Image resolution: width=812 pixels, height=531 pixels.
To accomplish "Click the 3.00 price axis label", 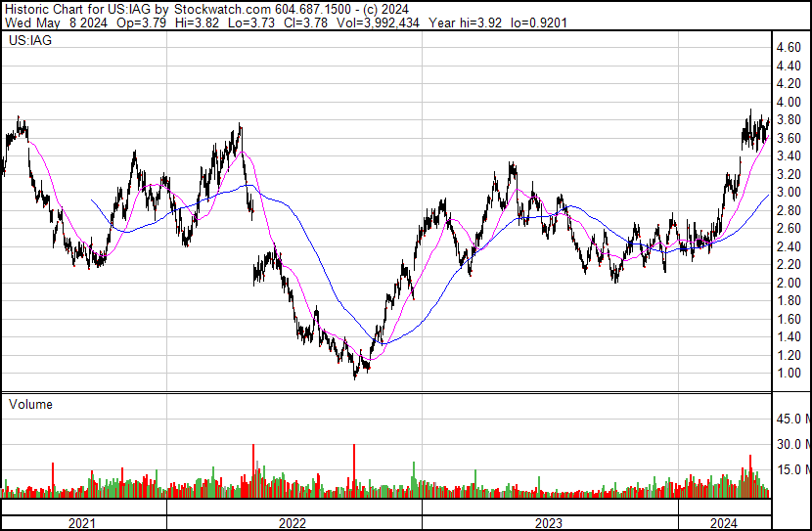I will coord(788,193).
